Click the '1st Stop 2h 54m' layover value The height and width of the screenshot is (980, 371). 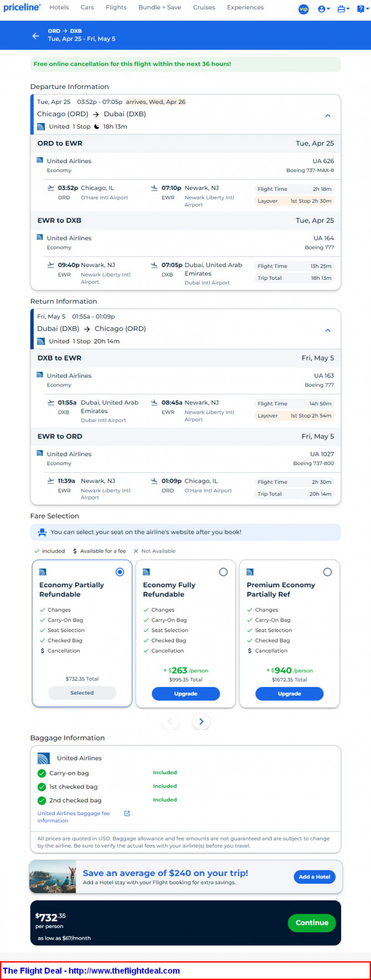pyautogui.click(x=311, y=416)
